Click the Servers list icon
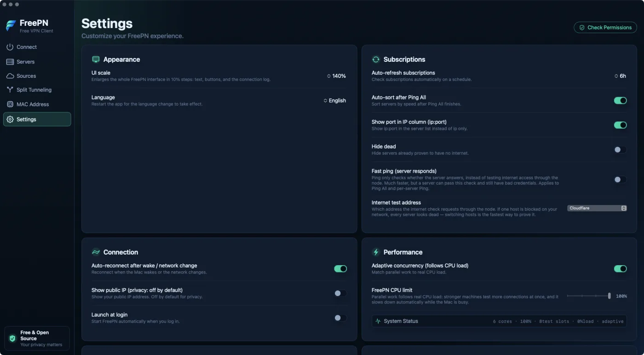644x355 pixels. pos(10,62)
